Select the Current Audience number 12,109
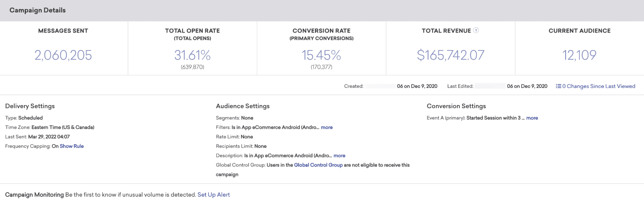This screenshot has height=205, width=644. click(x=579, y=55)
